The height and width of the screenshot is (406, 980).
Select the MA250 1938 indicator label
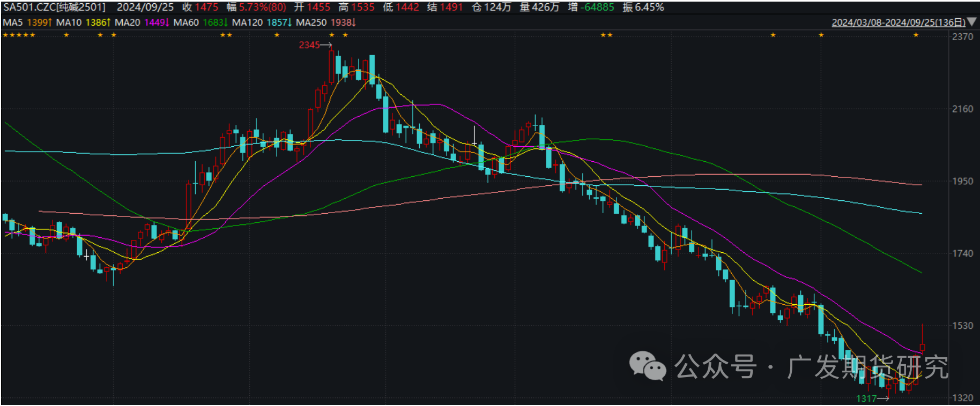click(326, 22)
